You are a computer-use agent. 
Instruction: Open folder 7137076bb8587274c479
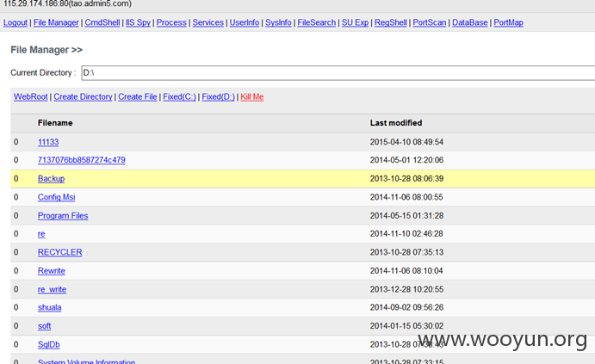(82, 160)
